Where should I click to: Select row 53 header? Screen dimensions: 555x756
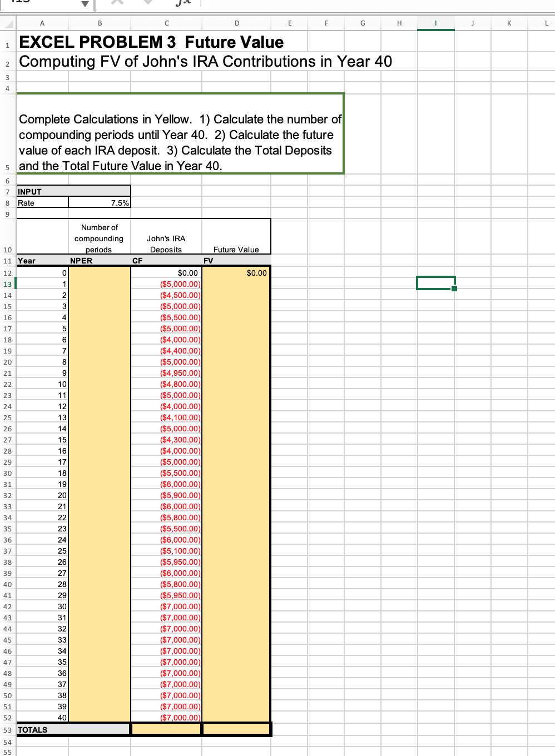pyautogui.click(x=7, y=729)
